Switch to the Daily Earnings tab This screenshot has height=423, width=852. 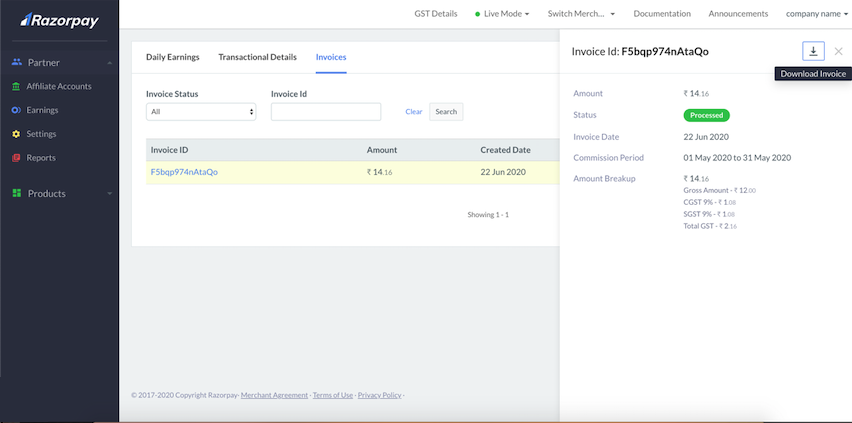pos(173,57)
